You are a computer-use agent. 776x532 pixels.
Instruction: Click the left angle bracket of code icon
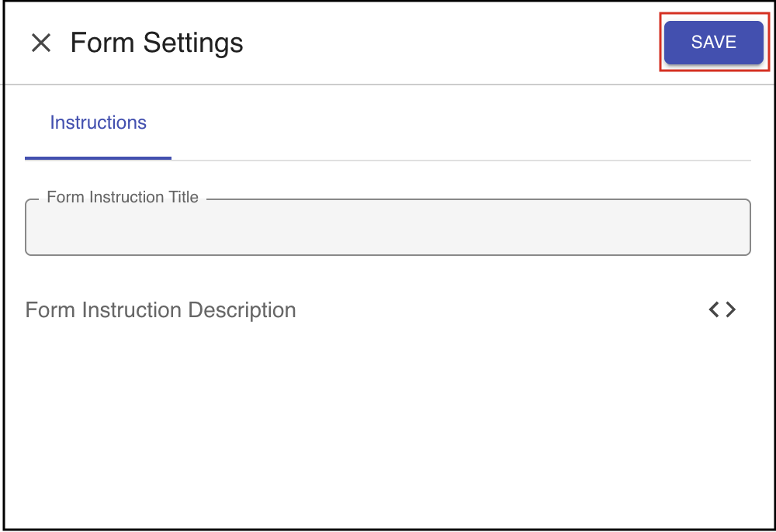pyautogui.click(x=714, y=310)
